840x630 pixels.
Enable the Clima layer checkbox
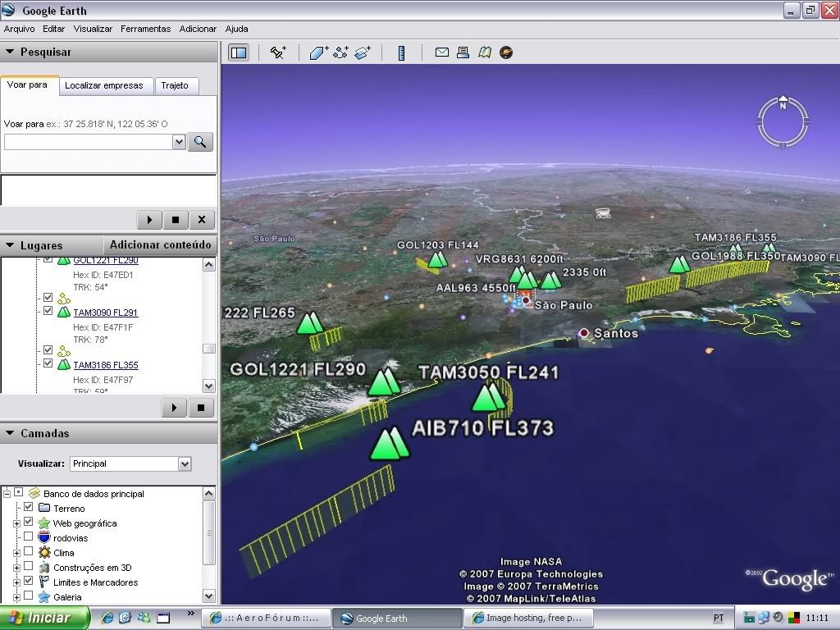pos(29,551)
